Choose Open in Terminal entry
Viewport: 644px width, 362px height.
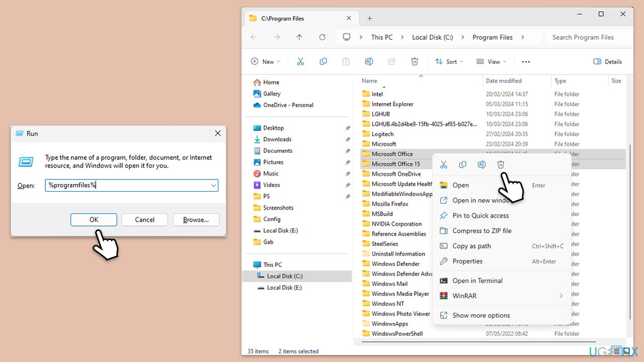point(502,281)
